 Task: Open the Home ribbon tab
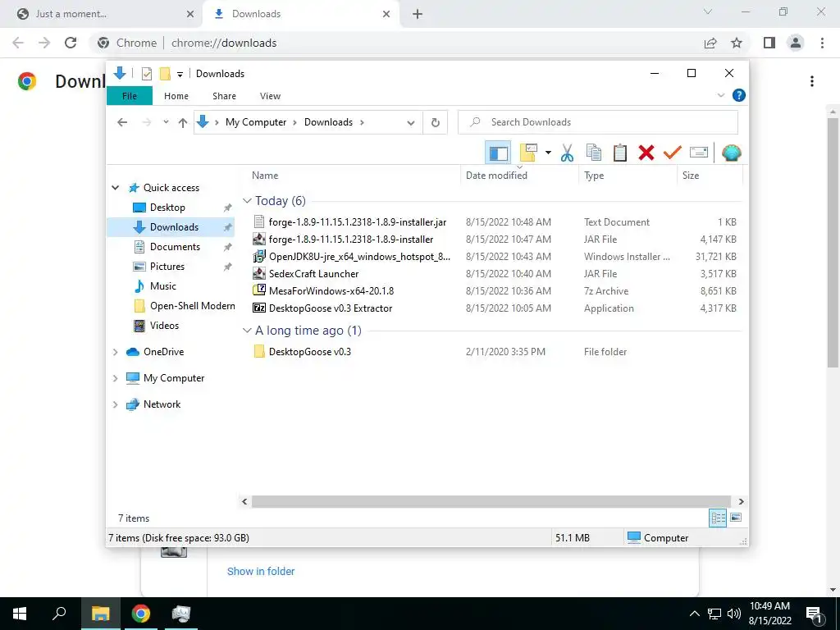pyautogui.click(x=176, y=96)
